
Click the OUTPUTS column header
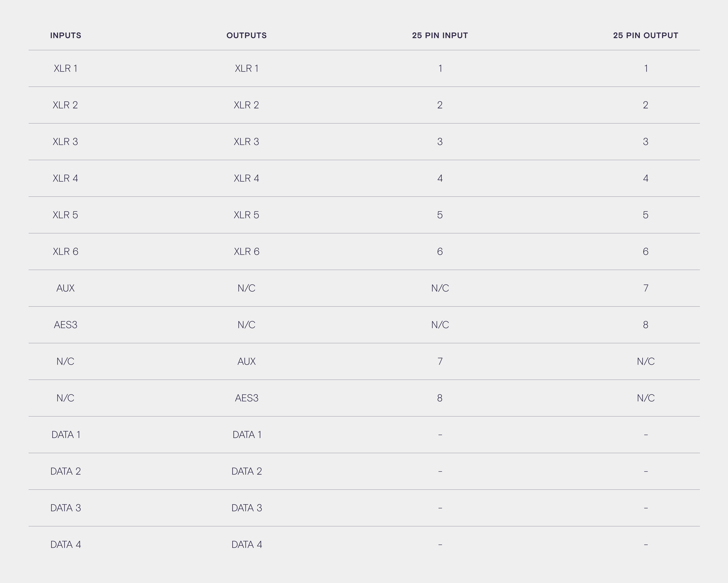[x=246, y=35]
